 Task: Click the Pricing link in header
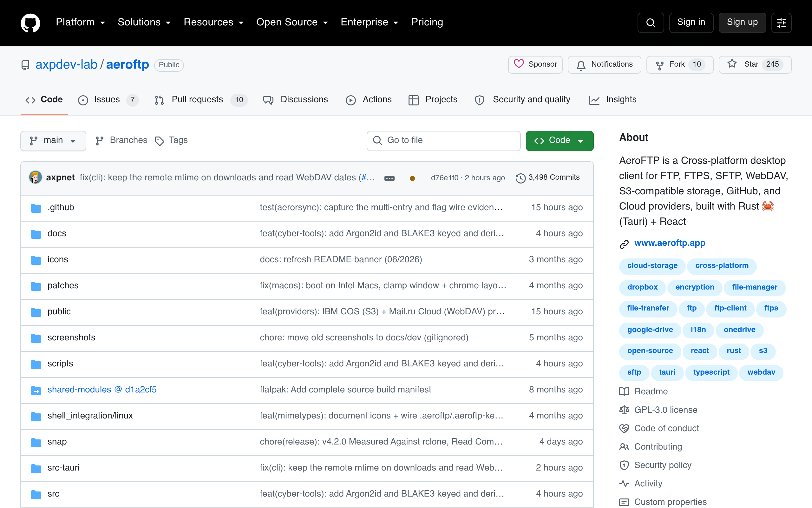coord(427,22)
